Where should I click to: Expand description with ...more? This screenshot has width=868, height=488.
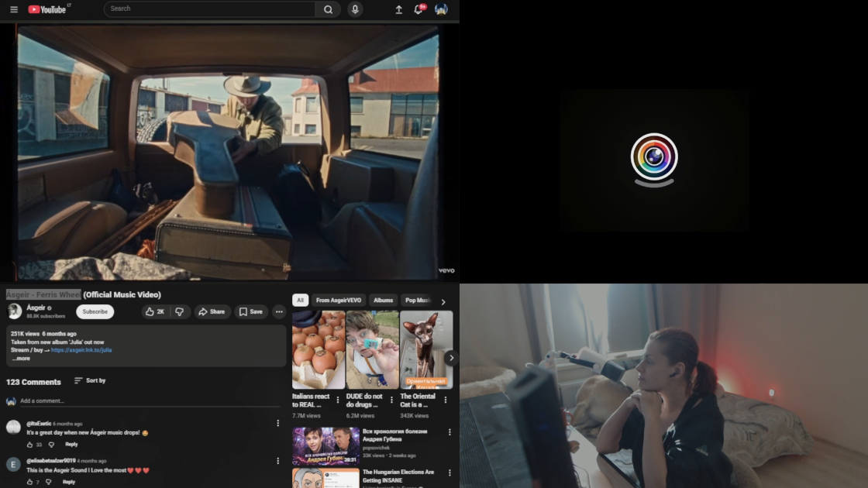(x=21, y=359)
